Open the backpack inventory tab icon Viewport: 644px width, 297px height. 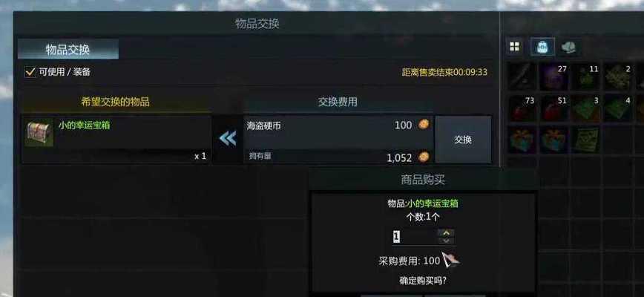point(542,47)
